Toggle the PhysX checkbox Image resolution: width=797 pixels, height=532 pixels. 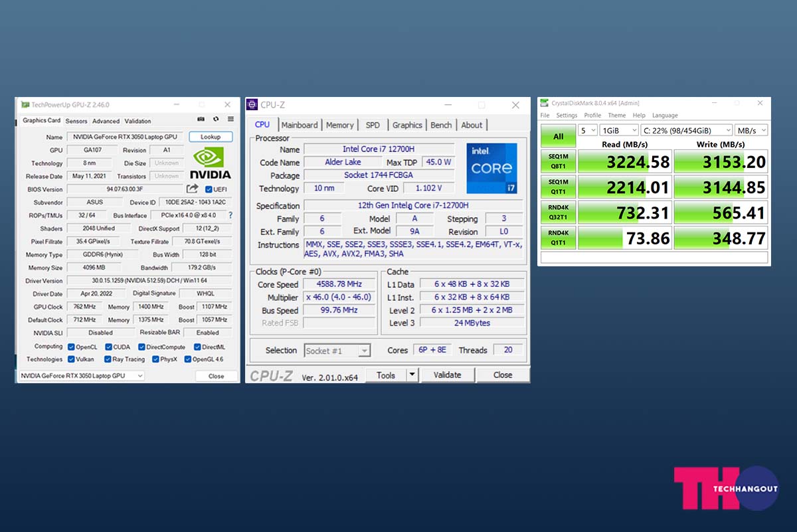click(x=155, y=359)
